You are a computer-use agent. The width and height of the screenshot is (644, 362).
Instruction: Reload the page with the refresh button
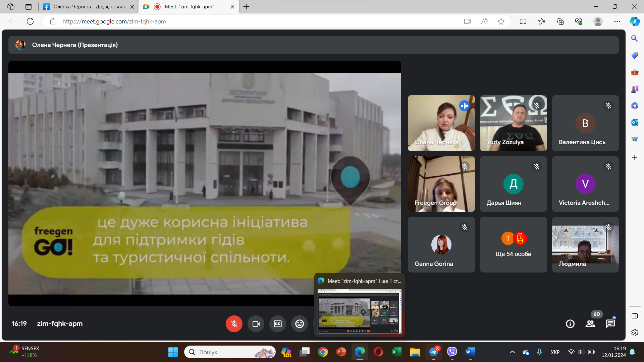coord(30,21)
